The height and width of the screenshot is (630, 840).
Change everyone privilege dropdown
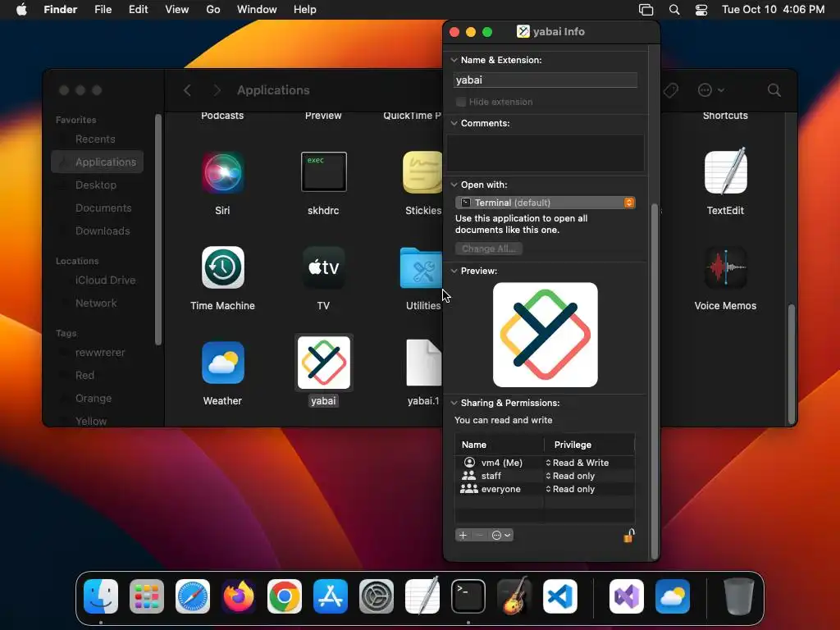(571, 489)
